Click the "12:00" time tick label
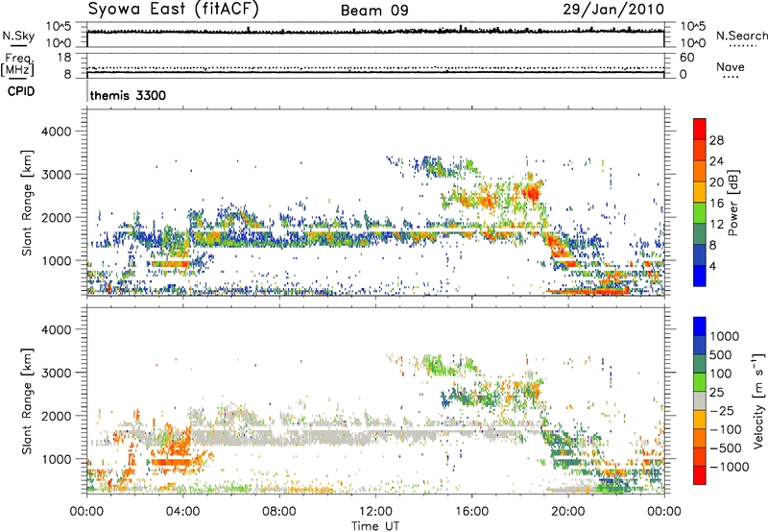The image size is (768, 532). [x=375, y=512]
